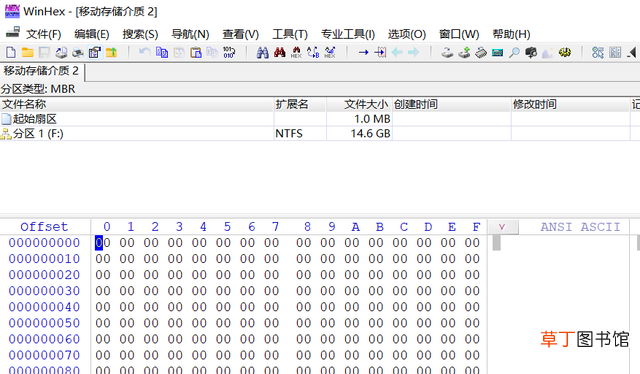Open the dropdown arrow beside ANSI ASCII
Image resolution: width=640 pixels, height=374 pixels.
(503, 227)
